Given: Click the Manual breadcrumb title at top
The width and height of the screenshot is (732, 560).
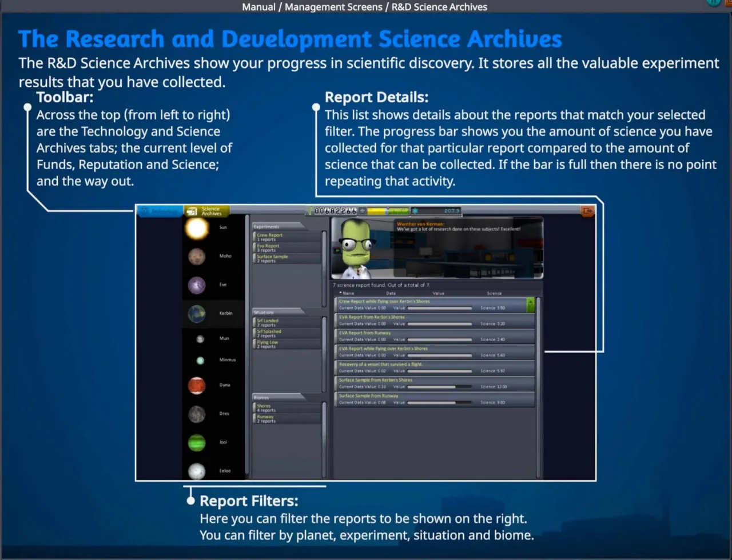Looking at the screenshot, I should point(365,7).
